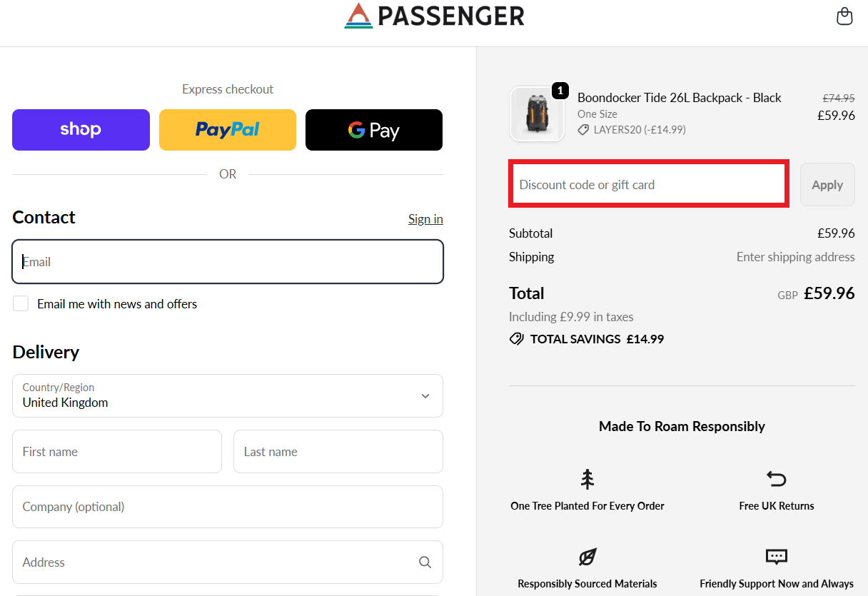Click the Passenger triangle logo
Screen dimensions: 868x596
(x=357, y=15)
